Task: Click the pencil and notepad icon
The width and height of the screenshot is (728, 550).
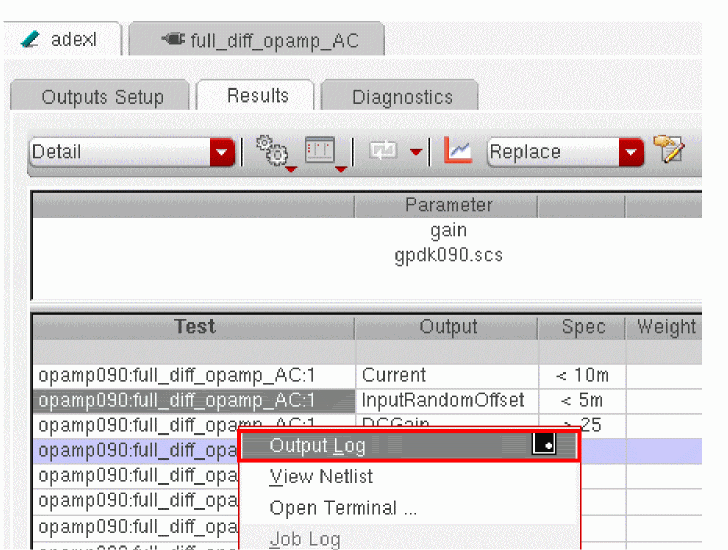Action: tap(669, 149)
